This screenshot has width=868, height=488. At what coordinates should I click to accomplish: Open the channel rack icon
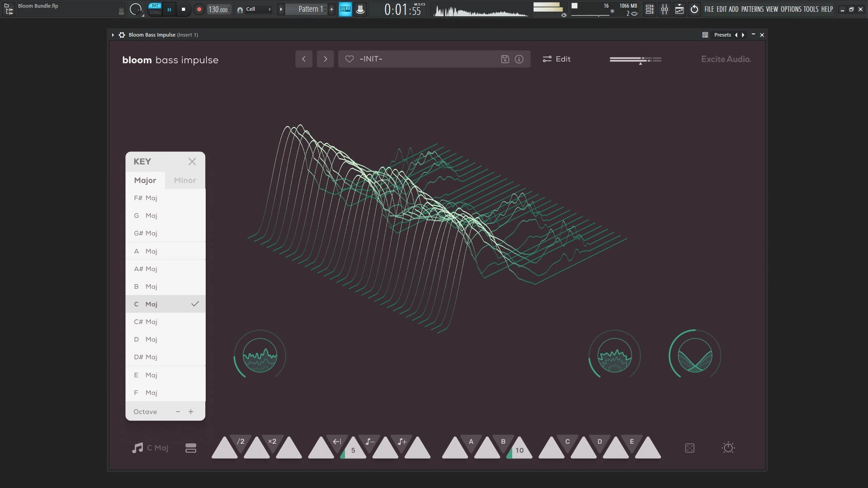coord(679,9)
